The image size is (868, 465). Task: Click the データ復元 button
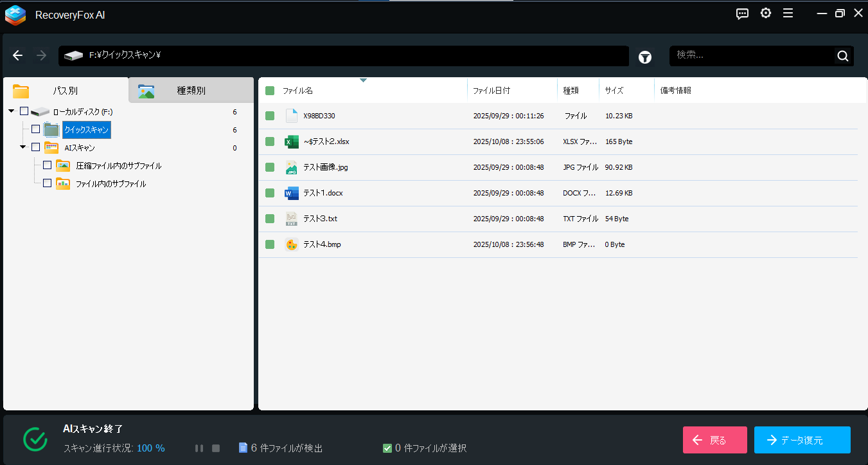pos(802,440)
